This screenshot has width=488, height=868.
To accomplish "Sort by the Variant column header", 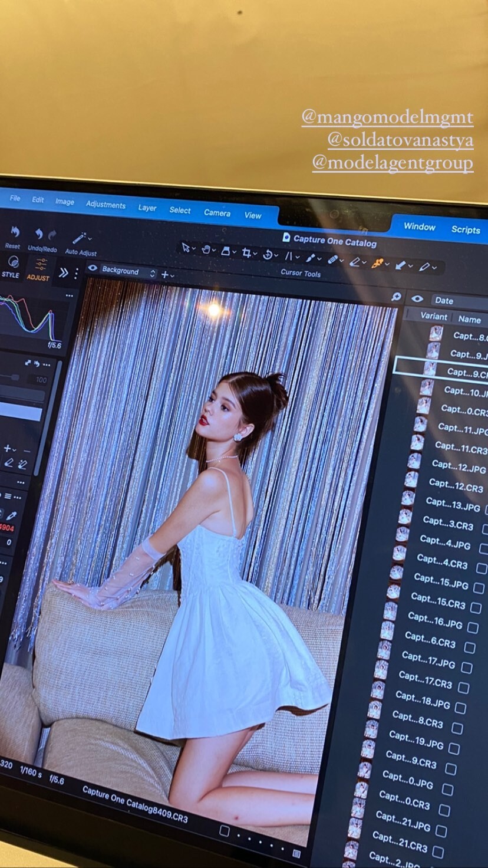I will (x=434, y=317).
